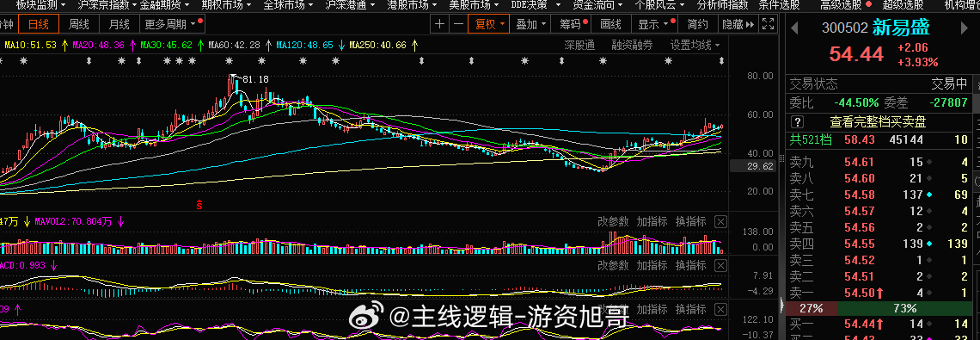Open 条件选股 menu item
This screenshot has height=340, width=980.
pos(779,5)
